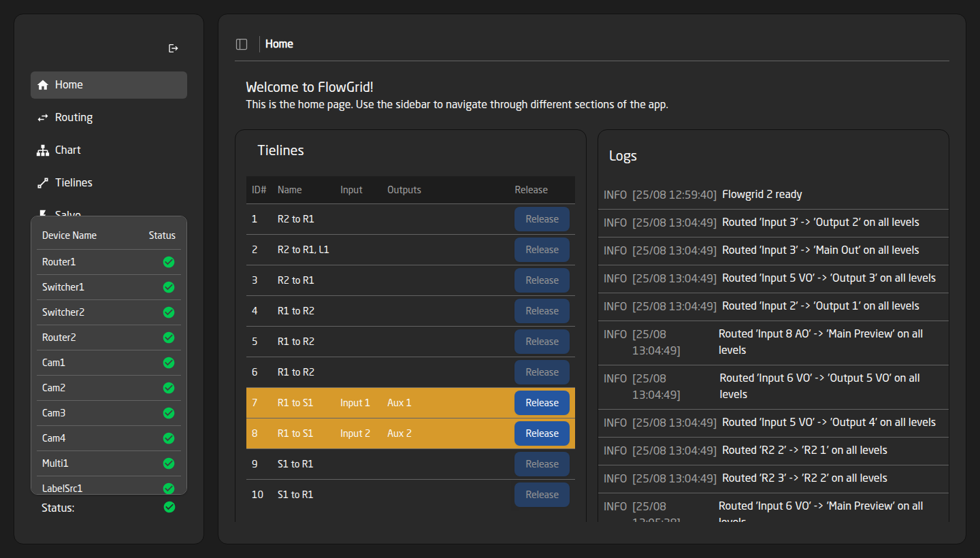
Task: Click Release for tieline 9
Action: pyautogui.click(x=542, y=464)
